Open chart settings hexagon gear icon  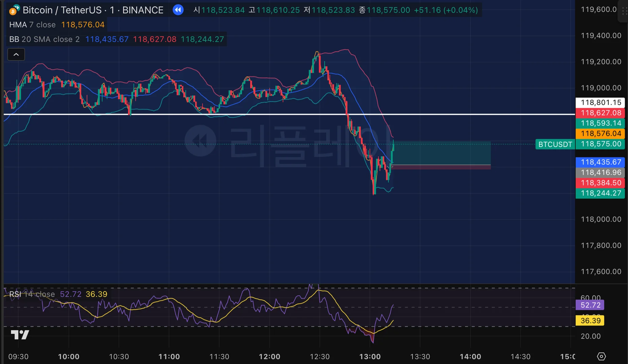point(601,356)
